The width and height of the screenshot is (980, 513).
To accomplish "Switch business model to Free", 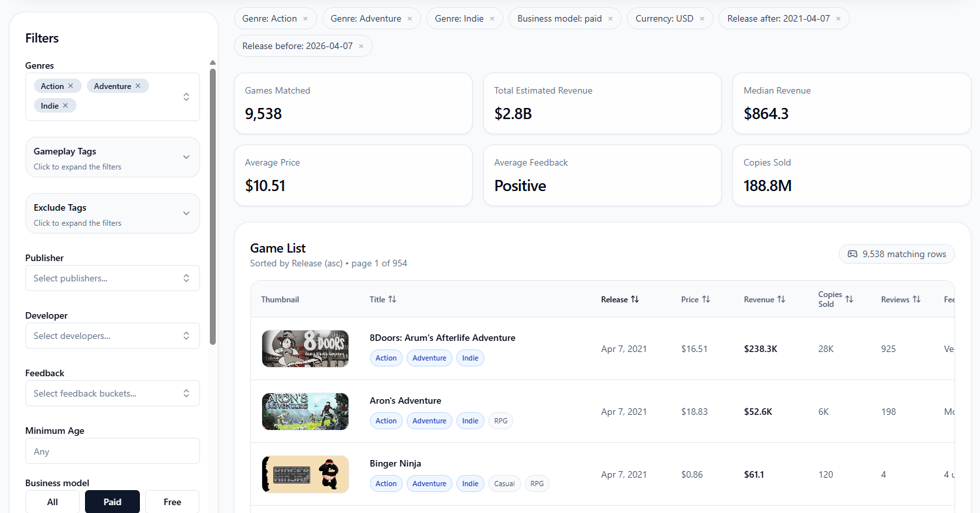I will tap(171, 501).
